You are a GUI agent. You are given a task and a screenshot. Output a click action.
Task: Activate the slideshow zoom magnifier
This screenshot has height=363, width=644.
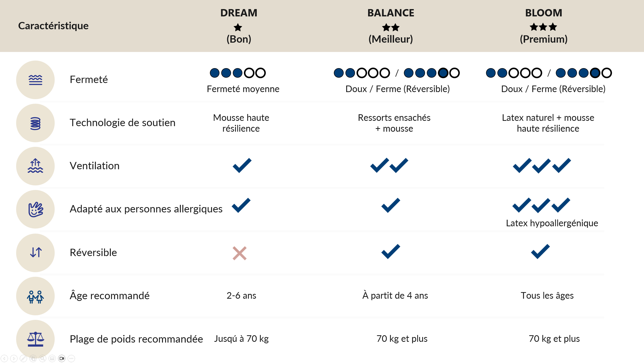point(43,358)
